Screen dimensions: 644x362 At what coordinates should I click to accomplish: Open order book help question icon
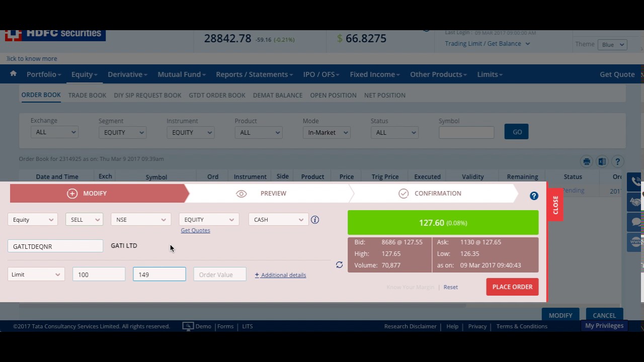click(617, 161)
